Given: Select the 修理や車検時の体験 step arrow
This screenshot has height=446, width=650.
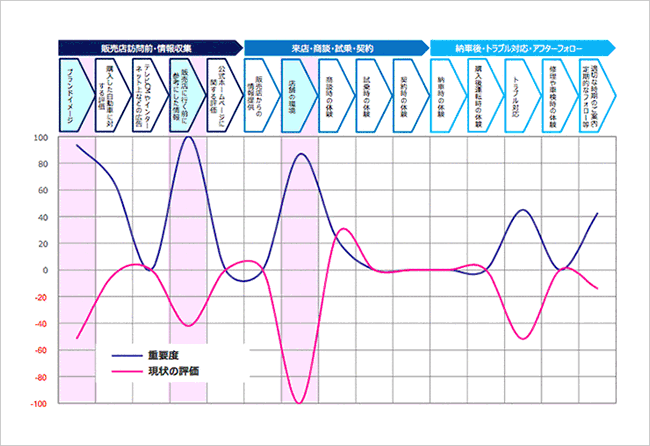Looking at the screenshot, I should coord(560,95).
